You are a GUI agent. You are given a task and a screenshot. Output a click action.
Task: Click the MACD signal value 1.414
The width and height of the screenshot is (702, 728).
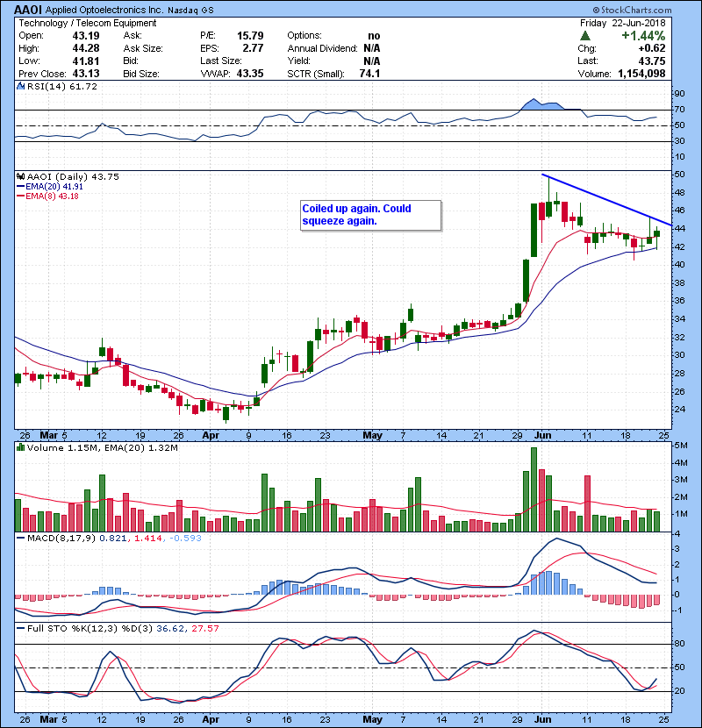click(x=148, y=539)
